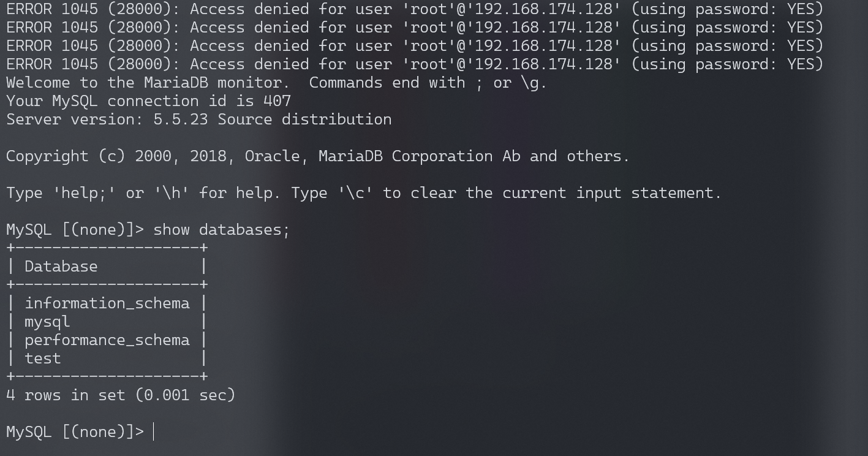Click 'MariaDB Corporation Ab' in copyright line

(419, 156)
